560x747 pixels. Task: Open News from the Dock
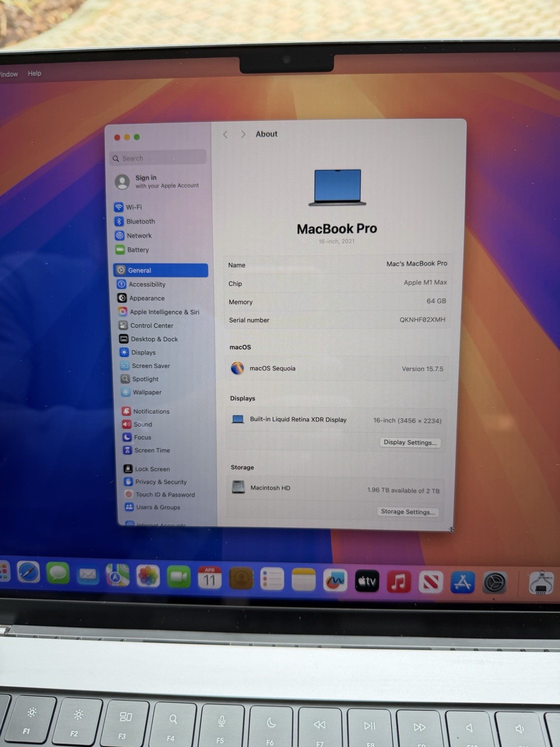tap(430, 583)
